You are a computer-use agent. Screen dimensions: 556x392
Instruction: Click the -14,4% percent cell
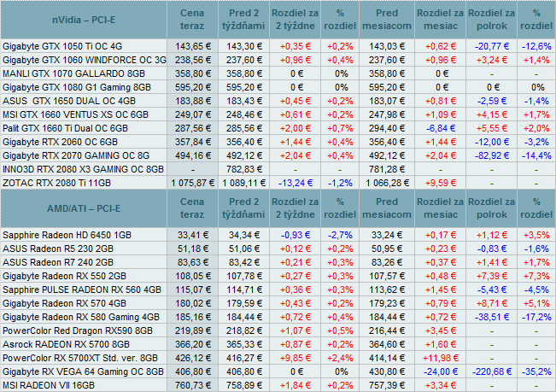tap(536, 155)
